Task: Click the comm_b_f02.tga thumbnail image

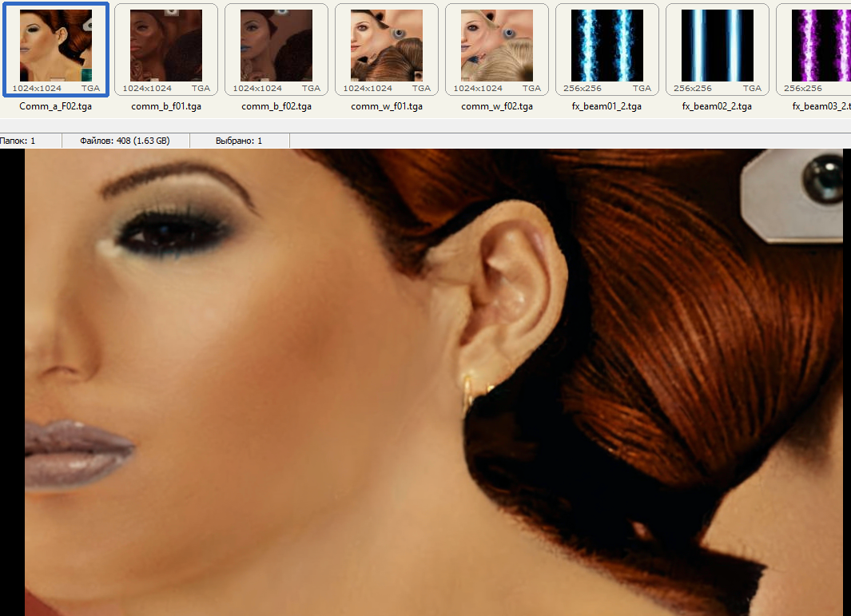Action: click(x=276, y=45)
